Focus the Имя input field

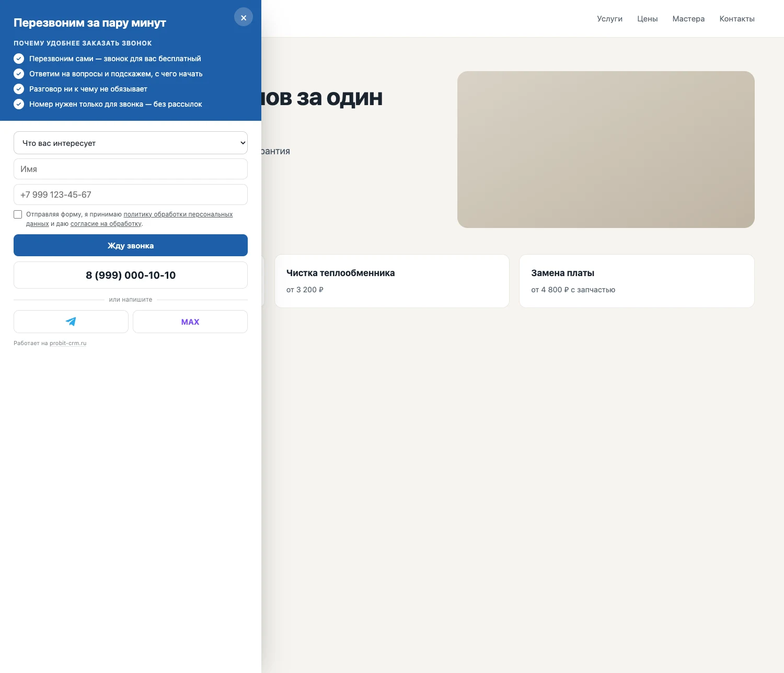pos(131,169)
